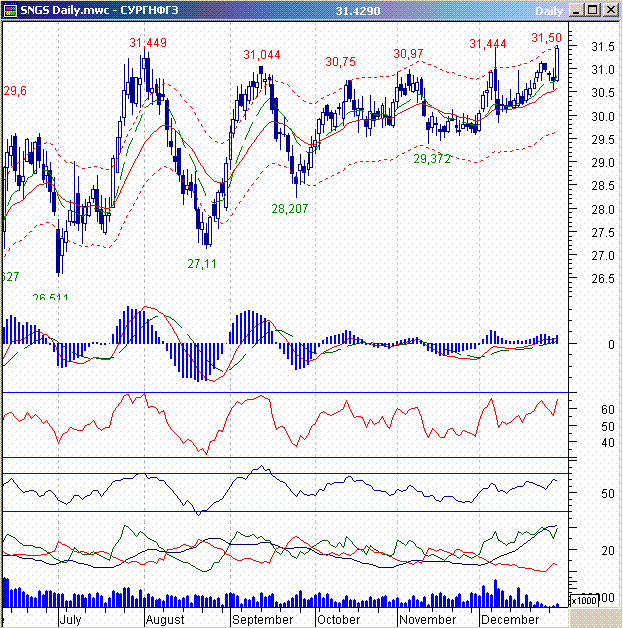Image resolution: width=623 pixels, height=628 pixels.
Task: Select the 31,449 peak label
Action: (x=148, y=43)
